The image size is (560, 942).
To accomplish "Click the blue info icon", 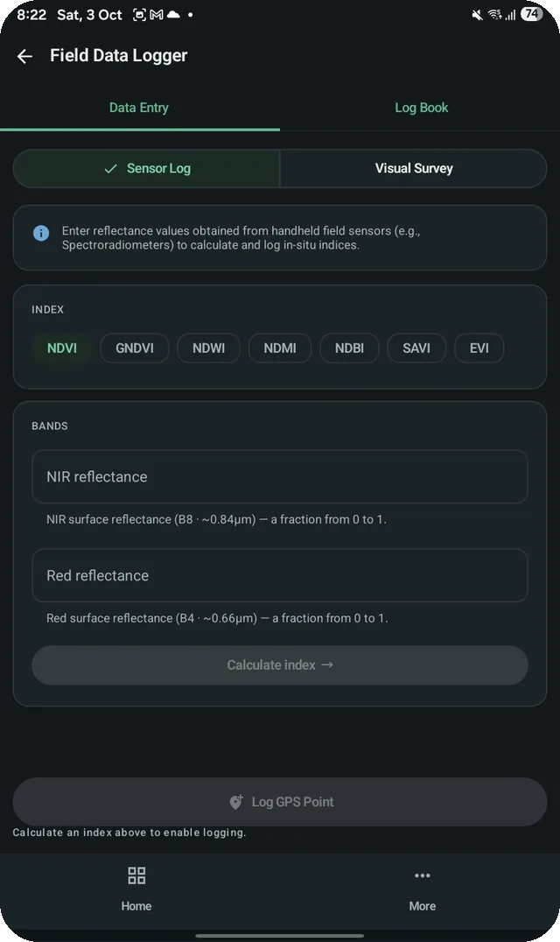I will [41, 233].
